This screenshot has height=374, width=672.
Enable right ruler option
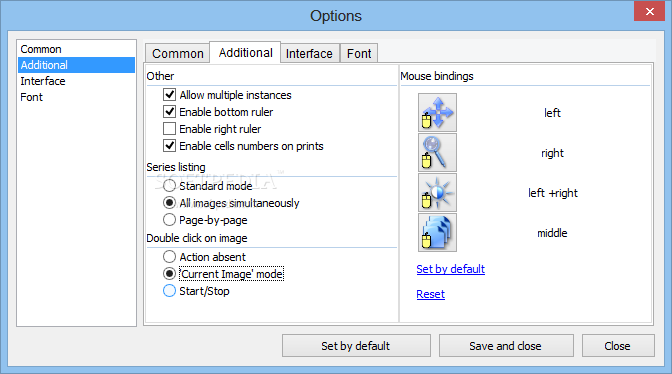[170, 129]
